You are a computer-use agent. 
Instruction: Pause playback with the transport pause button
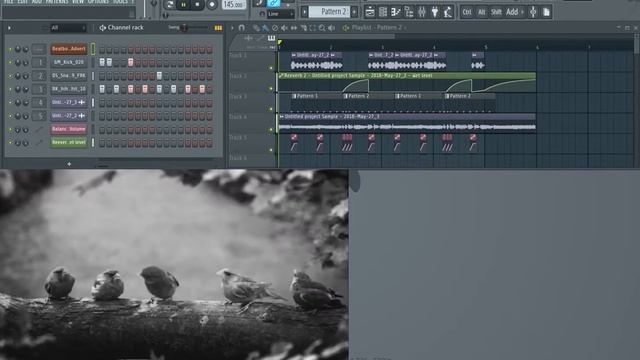[x=183, y=4]
